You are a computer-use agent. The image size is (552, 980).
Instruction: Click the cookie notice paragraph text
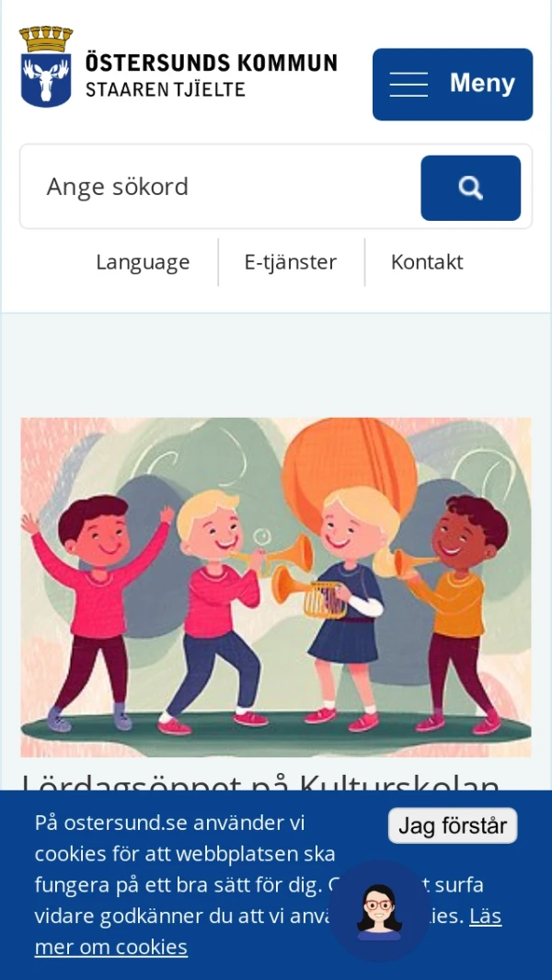tap(269, 885)
